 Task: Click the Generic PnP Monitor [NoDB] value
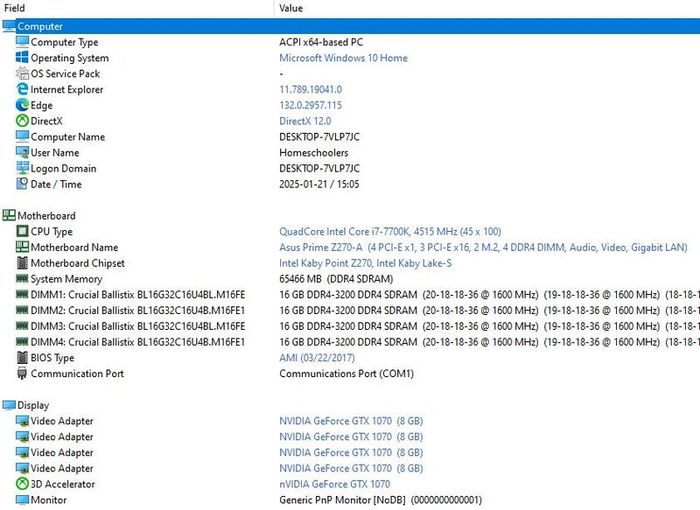[x=380, y=500]
